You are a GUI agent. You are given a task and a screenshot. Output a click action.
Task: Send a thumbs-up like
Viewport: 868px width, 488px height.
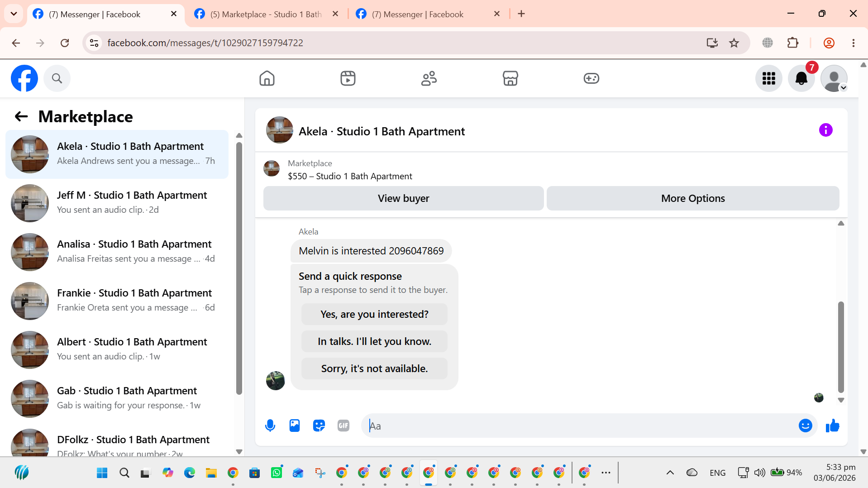point(832,426)
